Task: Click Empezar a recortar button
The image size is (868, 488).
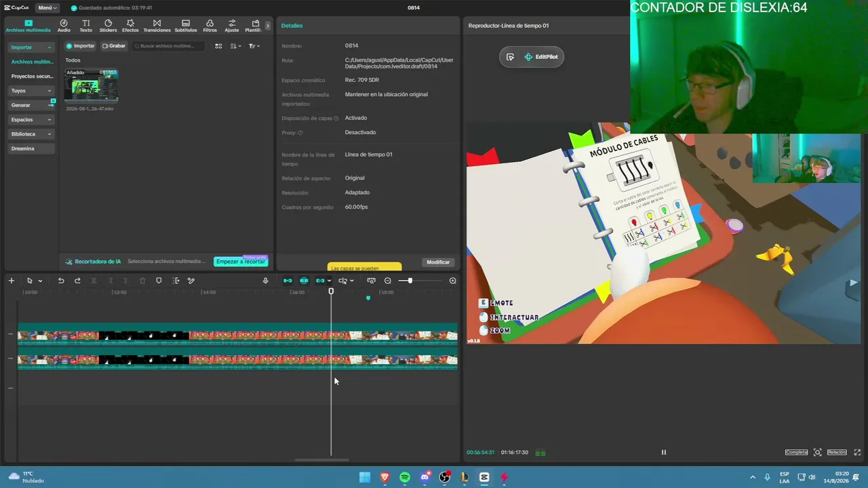Action: 241,262
